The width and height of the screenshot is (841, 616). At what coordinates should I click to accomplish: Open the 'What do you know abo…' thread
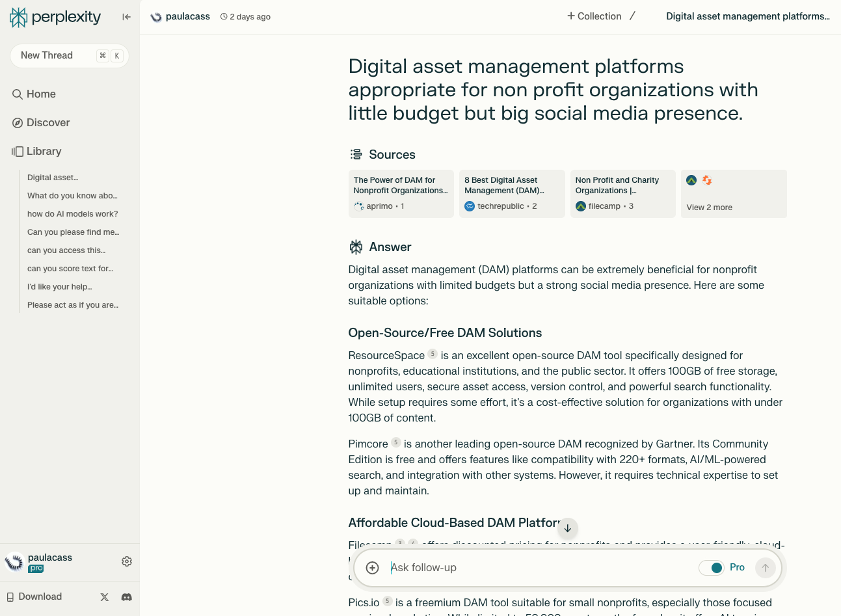[x=72, y=196]
